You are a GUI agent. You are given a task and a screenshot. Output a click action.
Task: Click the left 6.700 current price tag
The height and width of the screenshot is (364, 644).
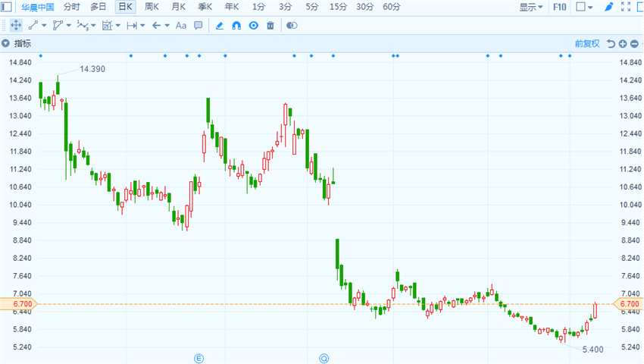click(19, 304)
